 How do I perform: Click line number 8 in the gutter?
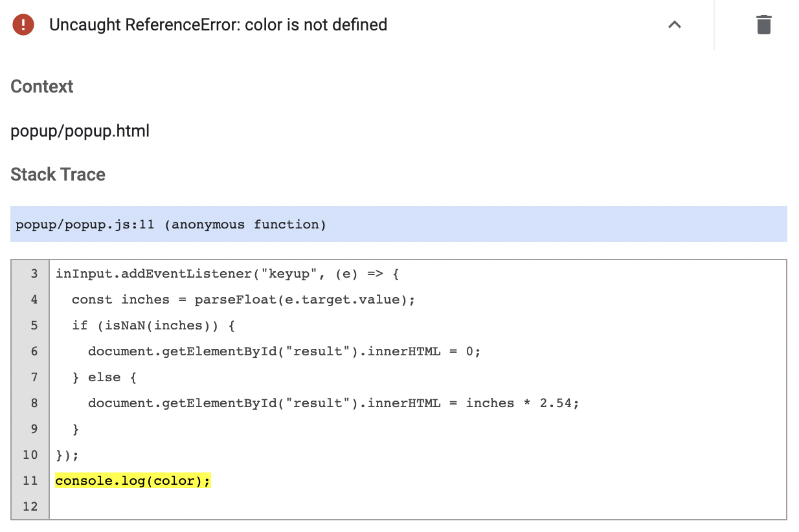[34, 403]
